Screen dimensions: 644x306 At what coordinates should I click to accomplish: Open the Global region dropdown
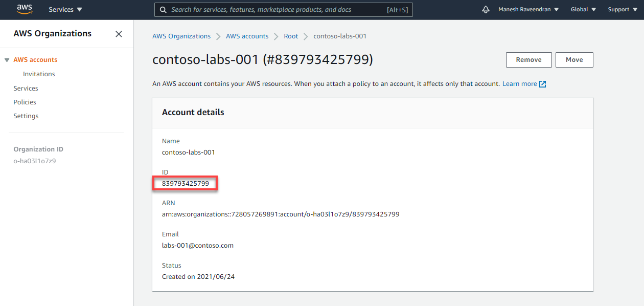pos(583,10)
